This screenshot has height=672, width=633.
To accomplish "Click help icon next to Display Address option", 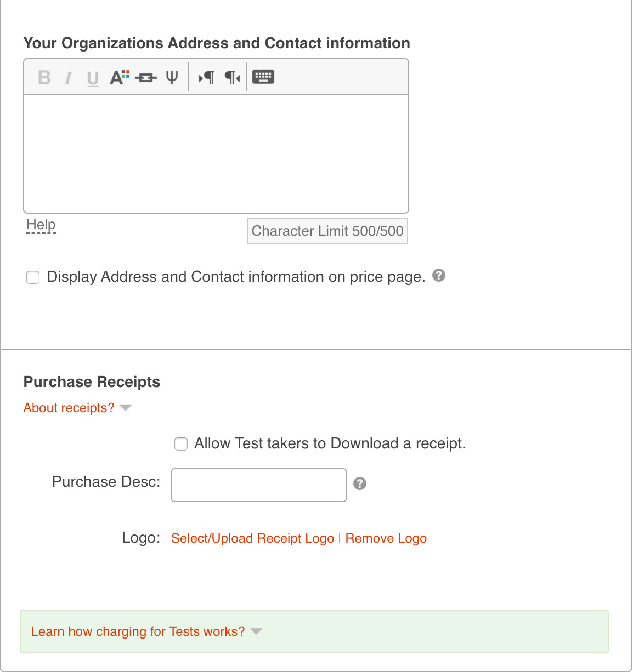I will coord(439,275).
